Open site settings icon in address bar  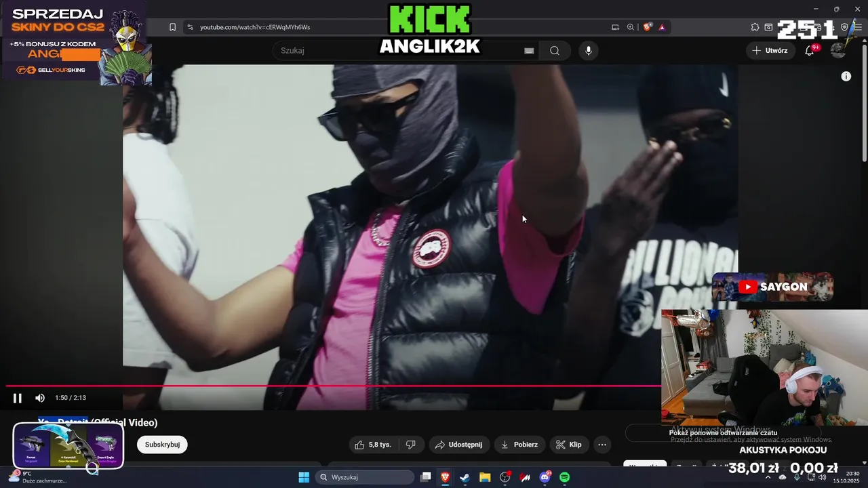[190, 27]
